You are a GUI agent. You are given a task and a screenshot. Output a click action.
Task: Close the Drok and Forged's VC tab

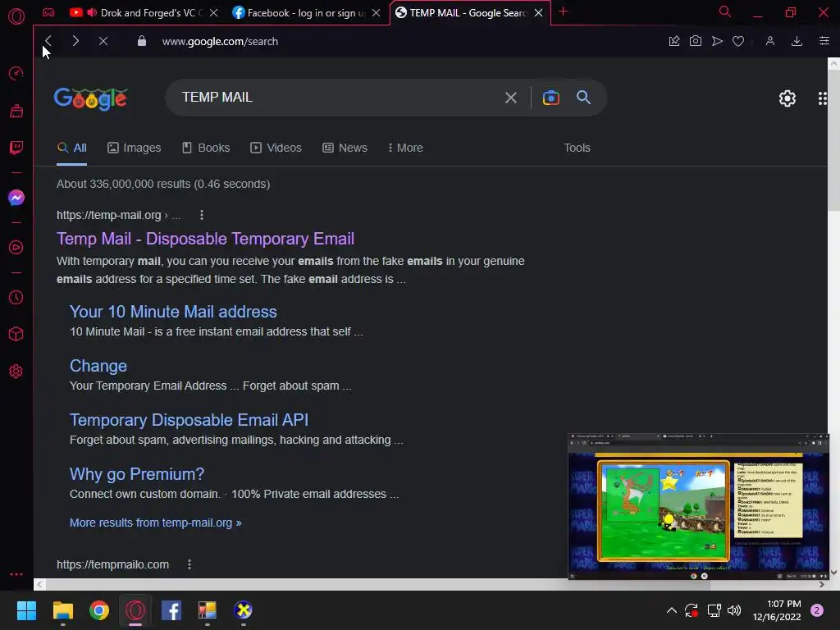pos(214,13)
